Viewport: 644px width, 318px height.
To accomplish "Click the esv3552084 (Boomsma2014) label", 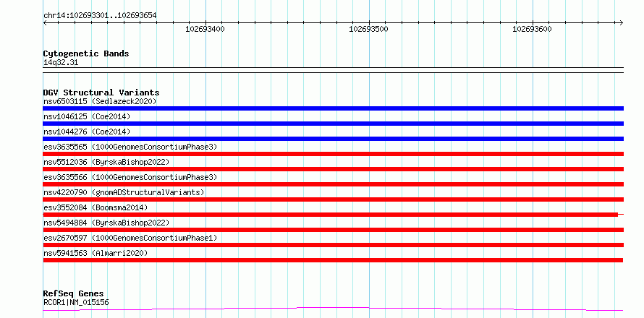I will point(96,207).
